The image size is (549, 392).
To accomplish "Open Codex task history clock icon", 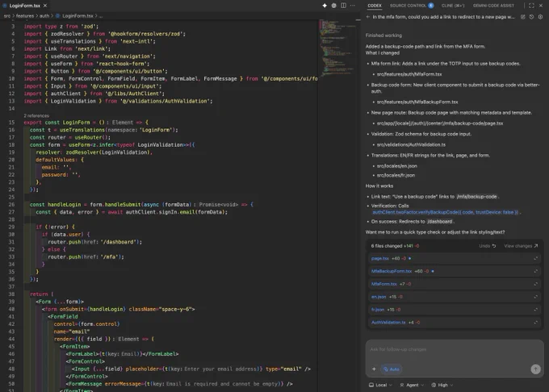I will [531, 17].
